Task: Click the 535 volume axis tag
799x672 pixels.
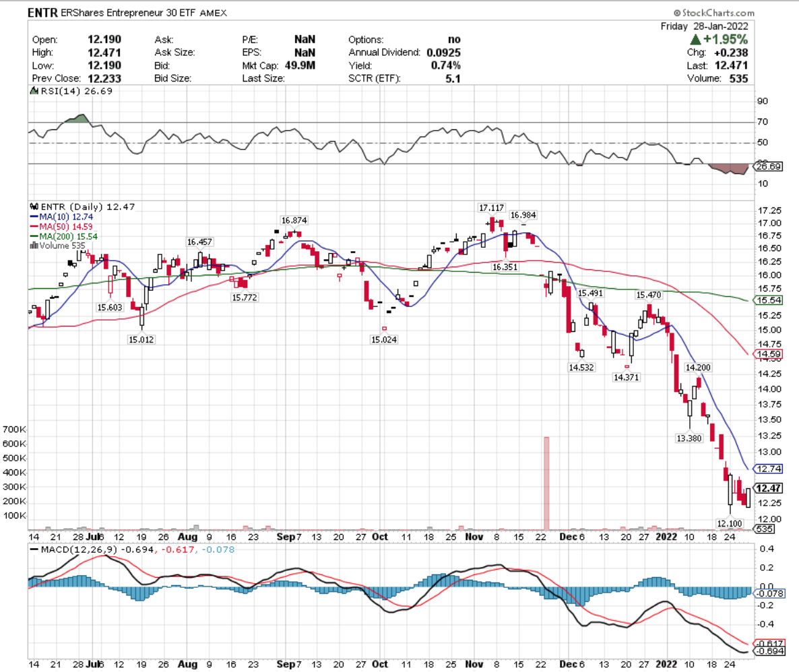Action: (765, 529)
